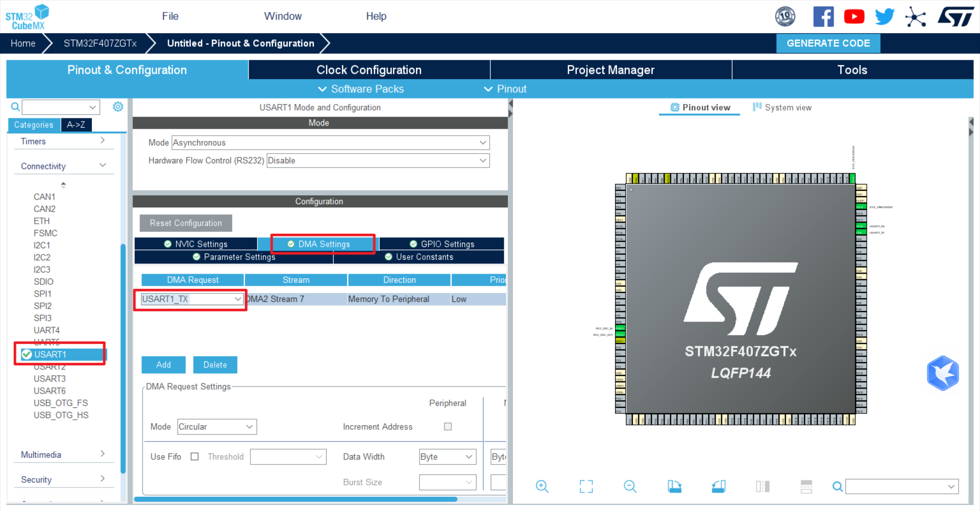Open the USART1 Mode dropdown (Asynchronous)
Screen dimensions: 980x511
[x=331, y=142]
